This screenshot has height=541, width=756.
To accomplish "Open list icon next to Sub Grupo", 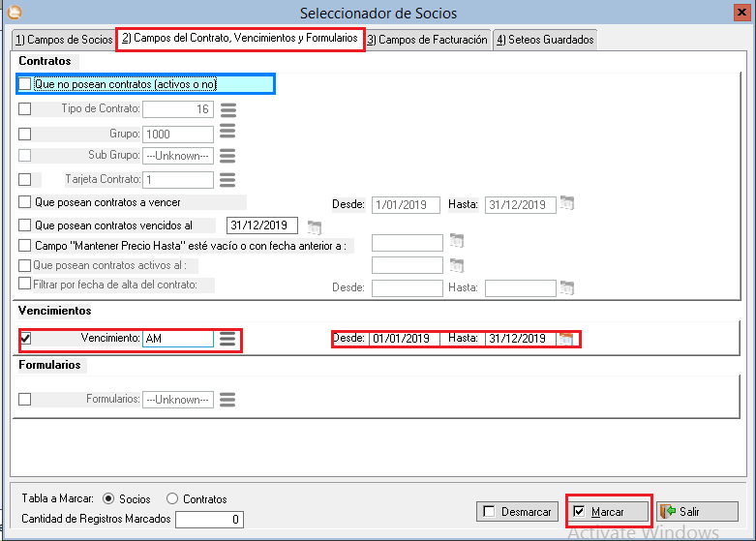I will (x=228, y=156).
